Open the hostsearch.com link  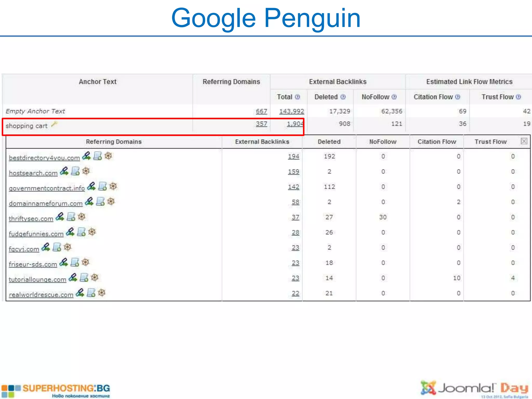pyautogui.click(x=33, y=173)
